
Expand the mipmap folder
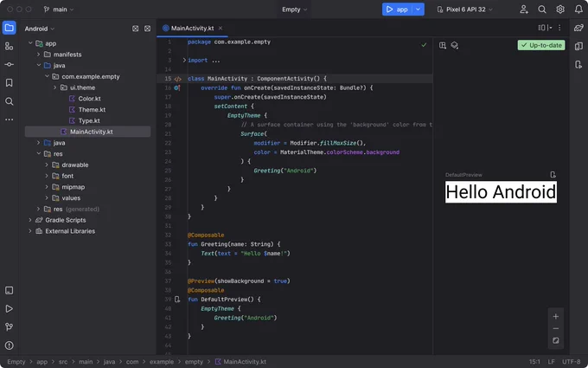tap(47, 187)
